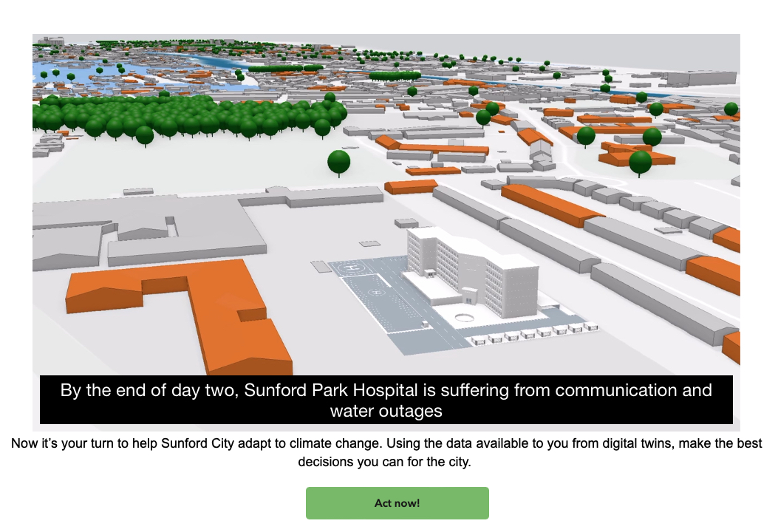The width and height of the screenshot is (778, 532).
Task: Click the large tree near right orange buildings
Action: [x=640, y=163]
